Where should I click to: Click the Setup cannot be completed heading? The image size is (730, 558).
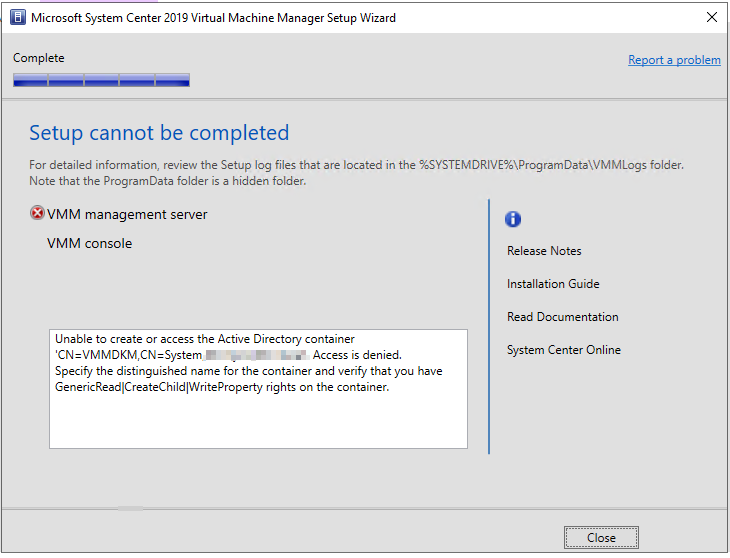pyautogui.click(x=159, y=133)
